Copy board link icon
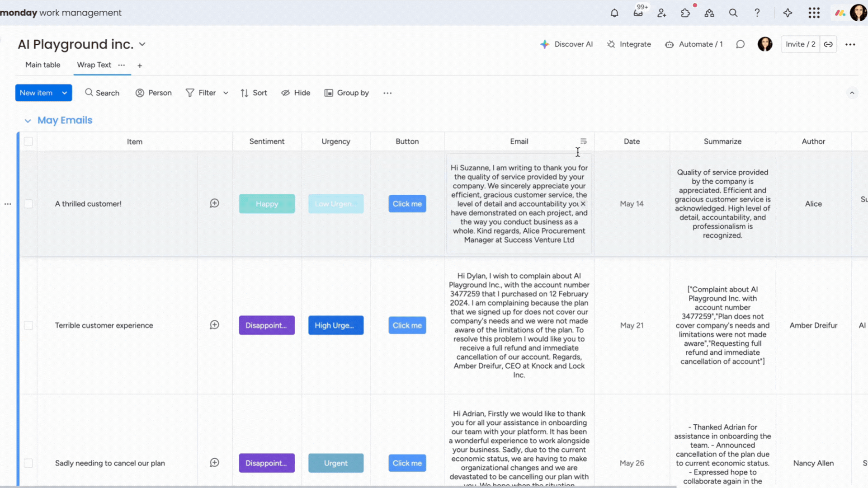868x488 pixels. tap(828, 44)
